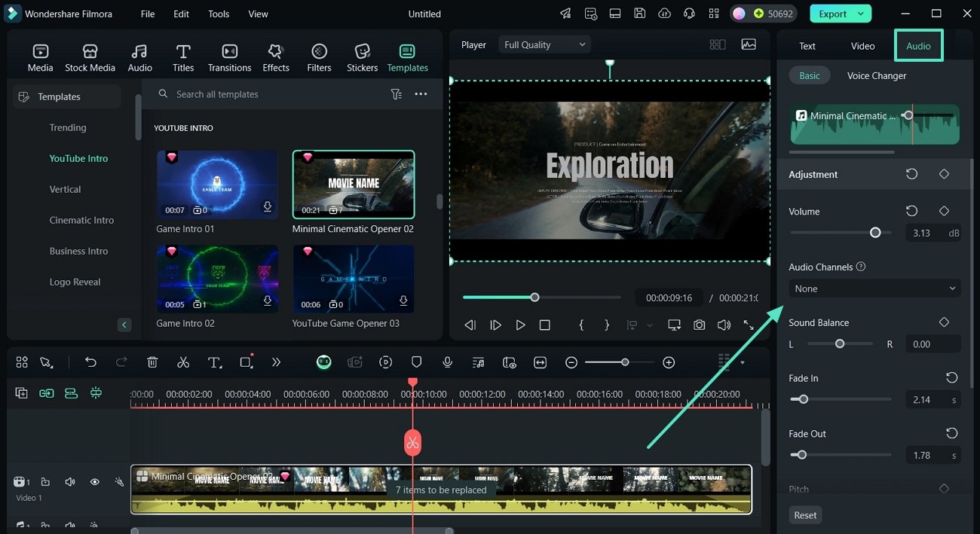Take a snapshot with the camera icon
This screenshot has height=534, width=980.
(x=700, y=325)
